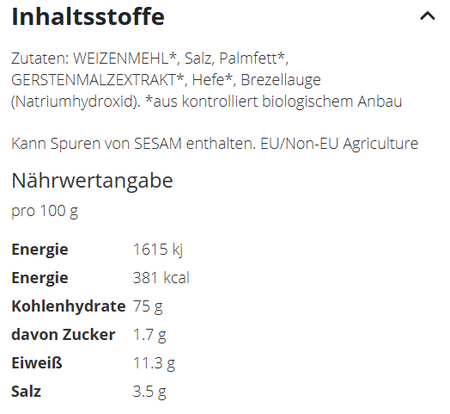450x414 pixels.
Task: Click the SESAM allergen notice text
Action: pos(134,144)
